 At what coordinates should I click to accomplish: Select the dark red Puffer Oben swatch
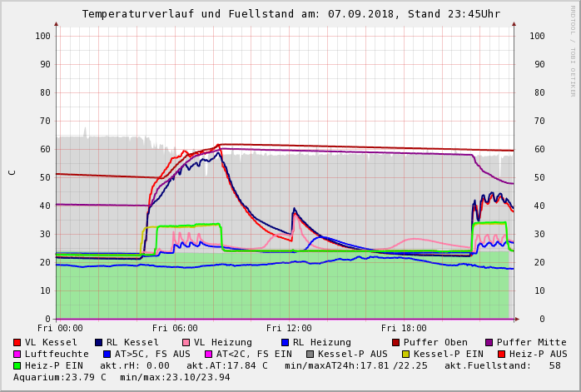(x=395, y=342)
